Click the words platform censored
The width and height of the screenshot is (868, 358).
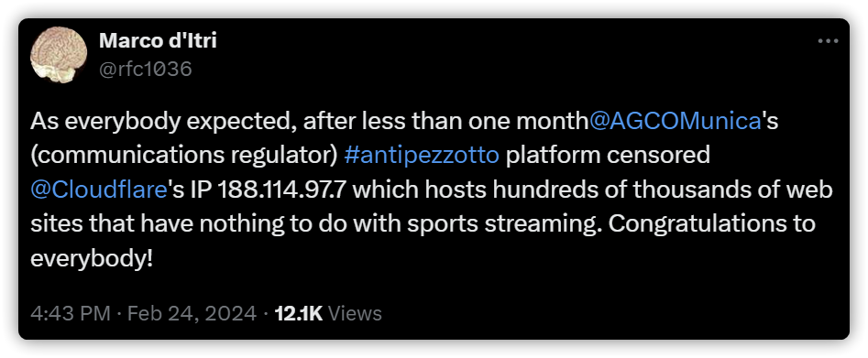tap(608, 156)
